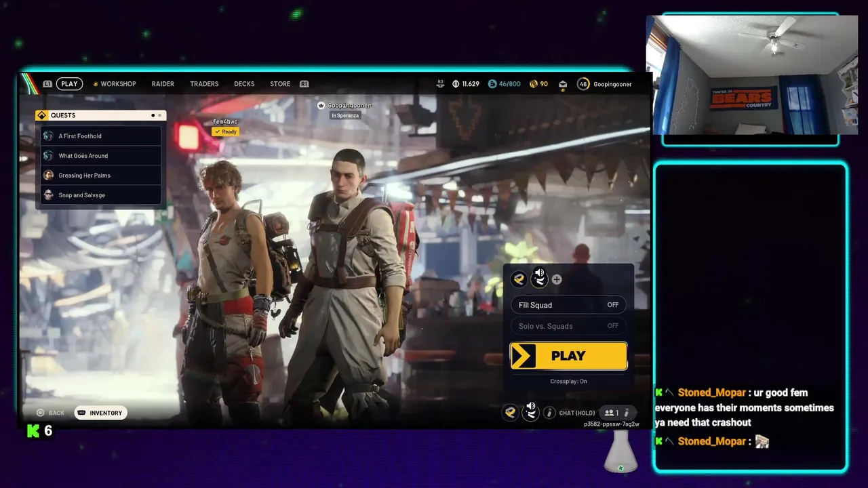The image size is (868, 488).
Task: Add a squad member with the plus button
Action: (x=557, y=279)
